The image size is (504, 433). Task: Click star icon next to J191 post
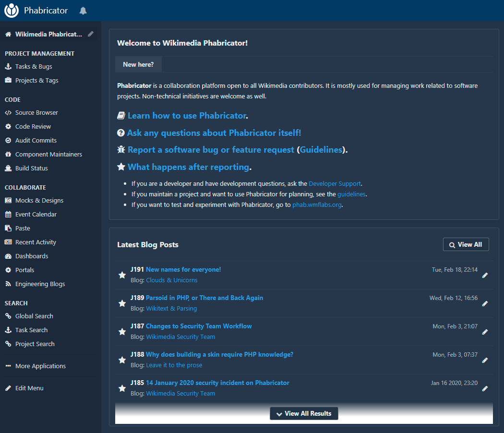pyautogui.click(x=122, y=275)
